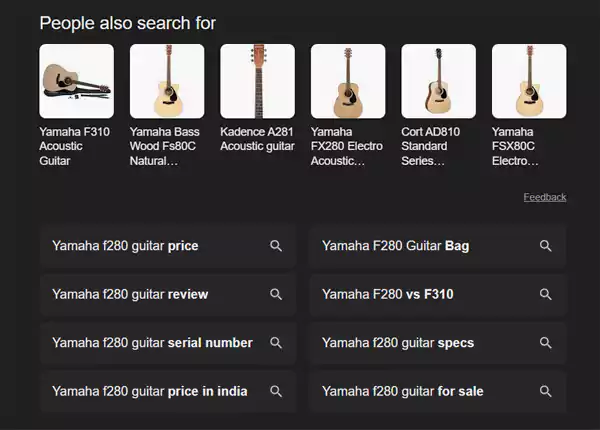Click search icon beside 'Yamaha f280 guitar price'
Image resolution: width=600 pixels, height=430 pixels.
(x=276, y=246)
